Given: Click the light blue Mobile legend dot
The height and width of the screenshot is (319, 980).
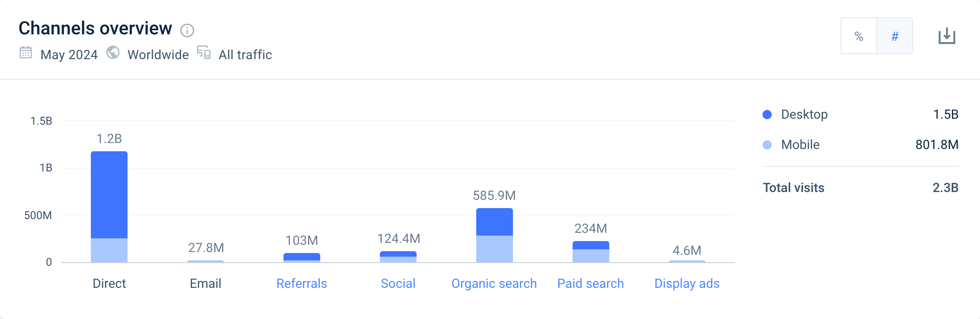Looking at the screenshot, I should point(767,145).
